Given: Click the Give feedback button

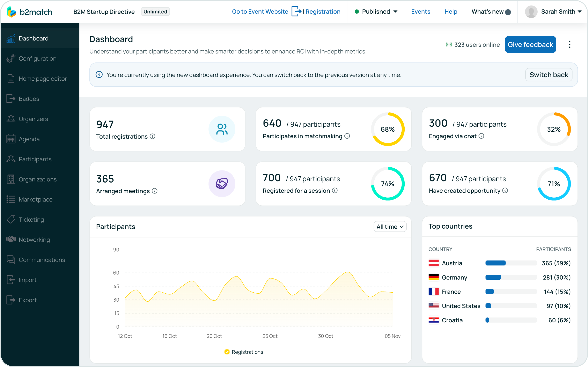Looking at the screenshot, I should pyautogui.click(x=530, y=44).
